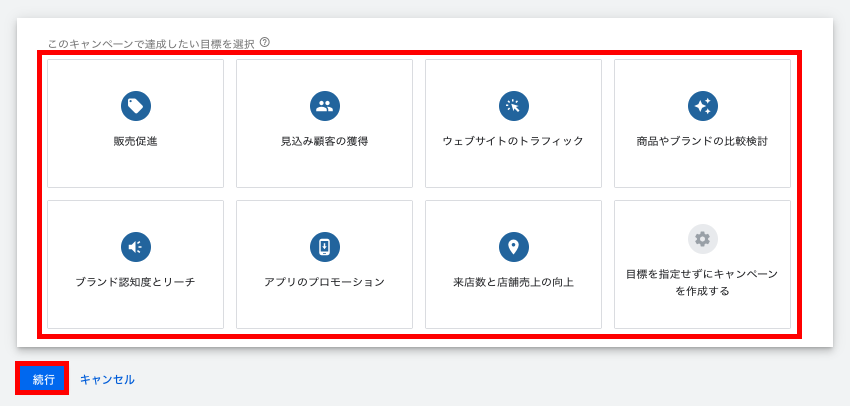Select the 来店数と店舗売上の向上 label
850x406 pixels.
(x=513, y=282)
